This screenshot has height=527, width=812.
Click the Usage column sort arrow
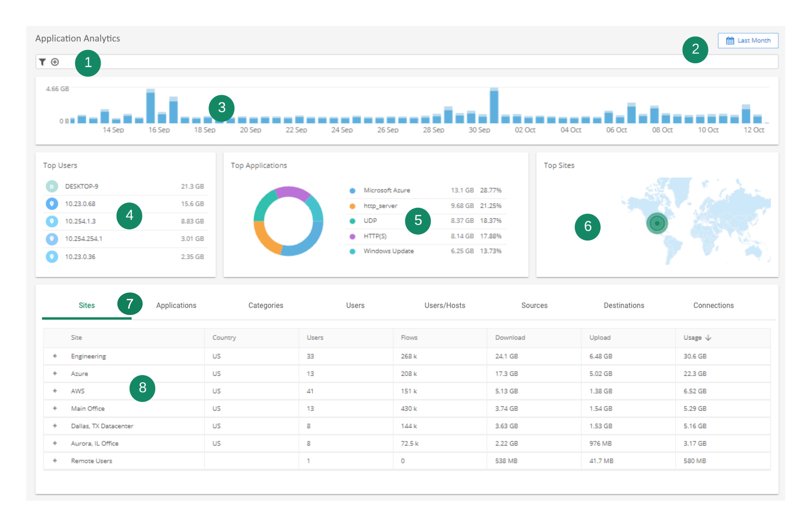coord(708,337)
